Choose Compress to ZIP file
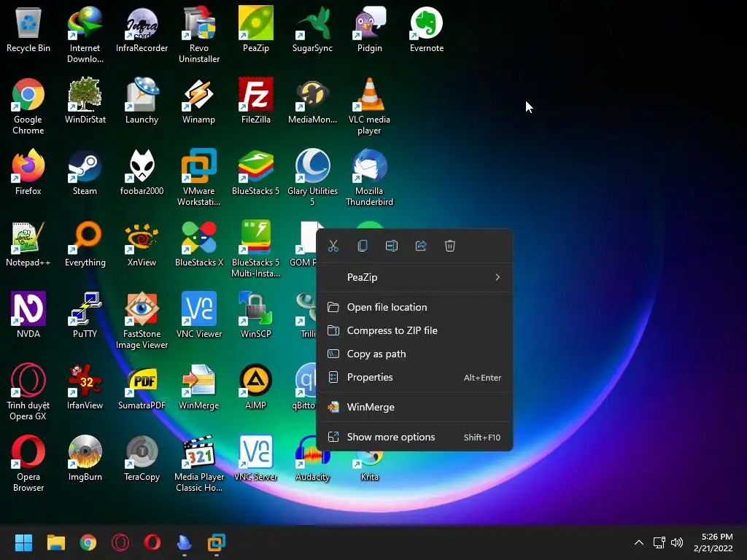 414,330
